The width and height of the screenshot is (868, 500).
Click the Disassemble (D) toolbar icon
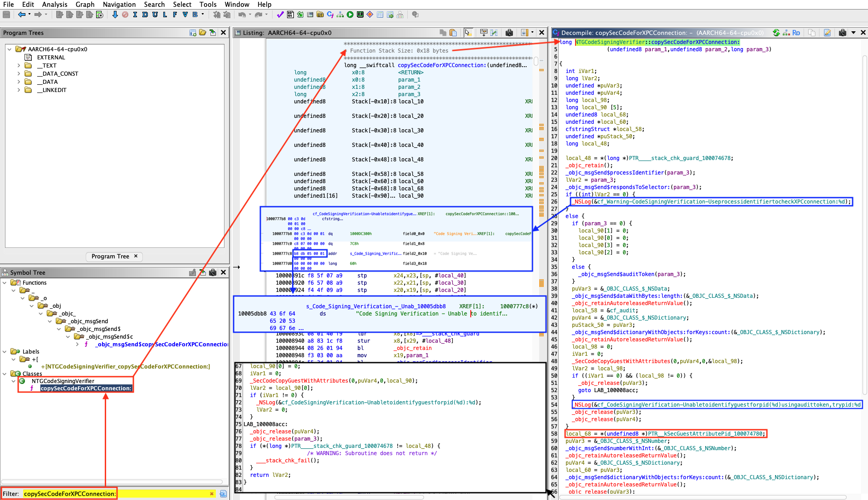145,15
